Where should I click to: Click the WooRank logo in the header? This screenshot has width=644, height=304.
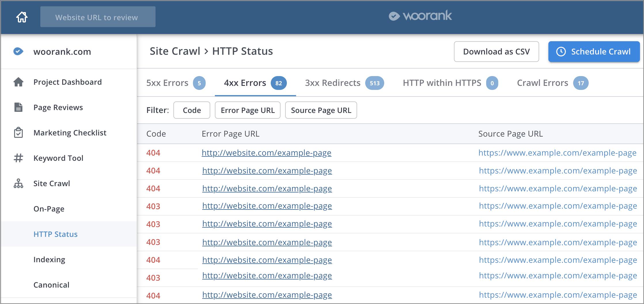420,16
